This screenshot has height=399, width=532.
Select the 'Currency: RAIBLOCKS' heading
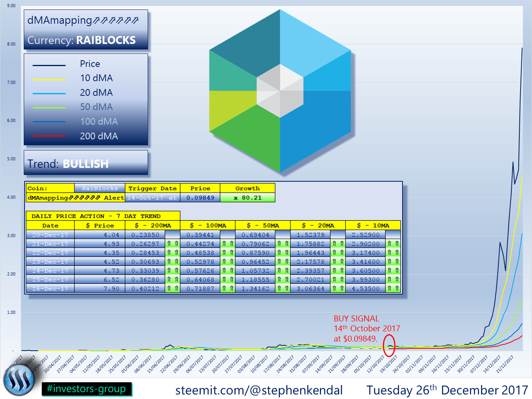pos(82,40)
